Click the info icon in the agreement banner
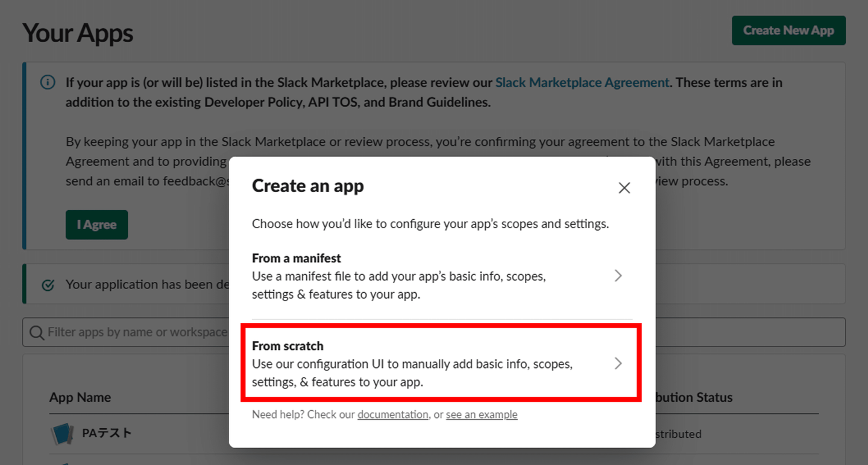Viewport: 868px width, 465px height. 48,83
